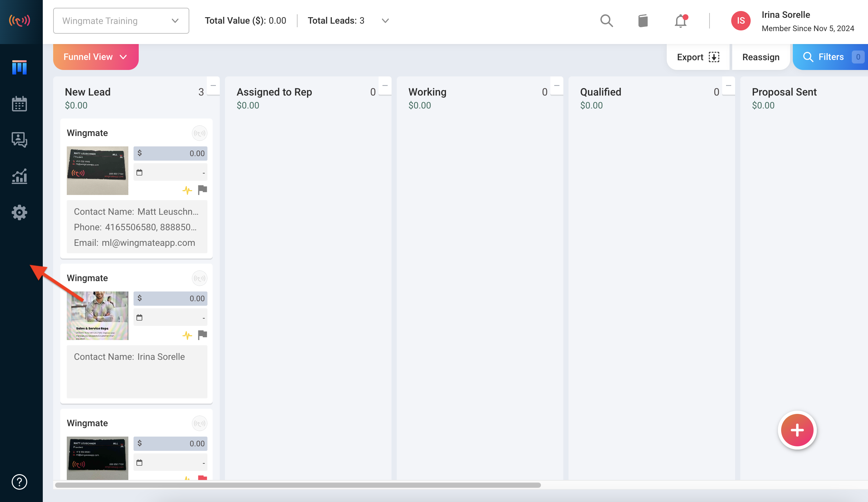Edit dollar value on Irina Sorelle card
Screen dimensions: 868x502
[170, 299]
